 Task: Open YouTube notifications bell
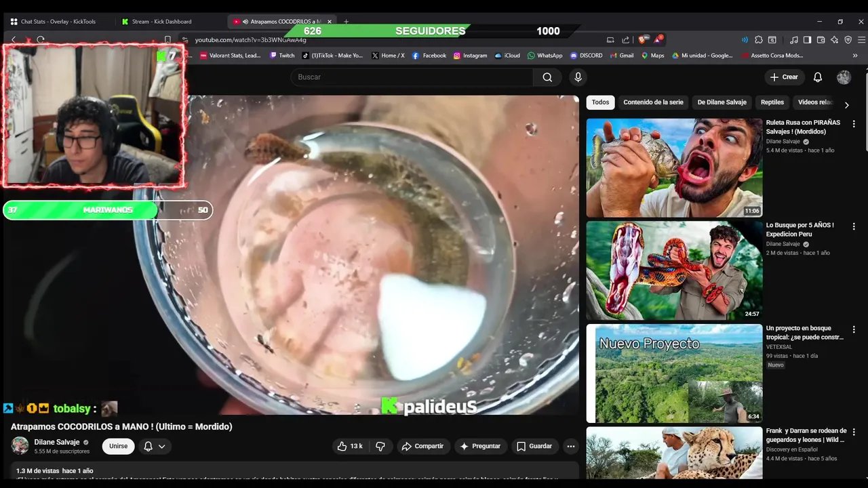click(818, 77)
